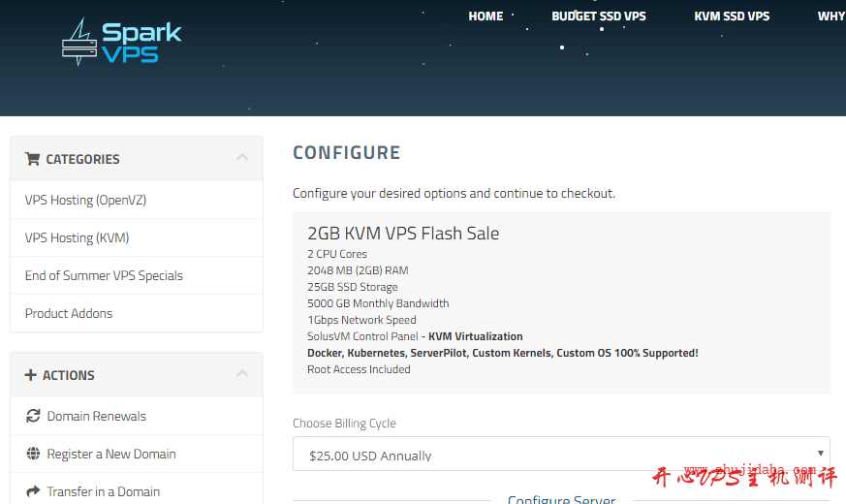Open the Choose Billing Cycle dropdown
This screenshot has width=846, height=504.
click(x=561, y=455)
